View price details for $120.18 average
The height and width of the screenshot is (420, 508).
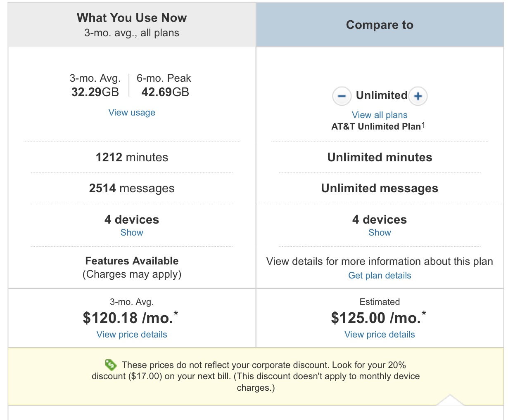(132, 335)
